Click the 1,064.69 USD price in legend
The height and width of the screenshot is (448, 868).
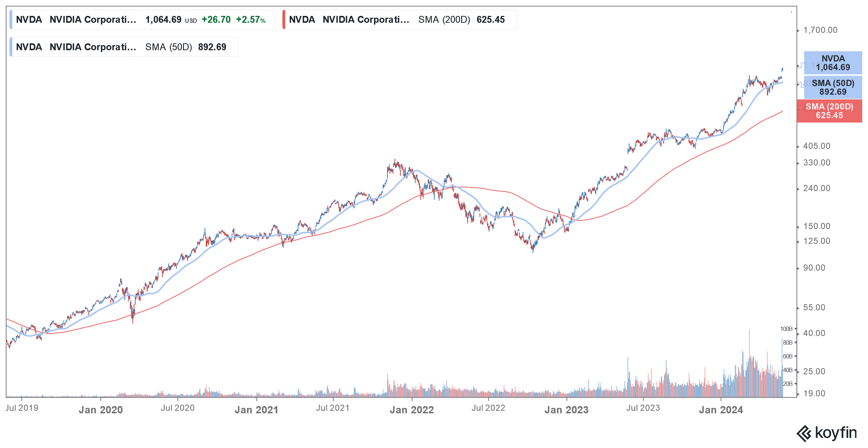(171, 20)
